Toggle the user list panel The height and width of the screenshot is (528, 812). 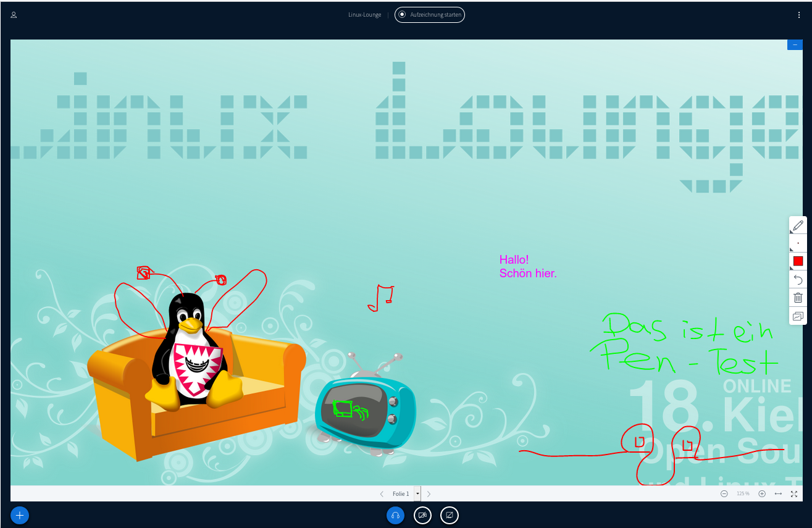[x=14, y=15]
